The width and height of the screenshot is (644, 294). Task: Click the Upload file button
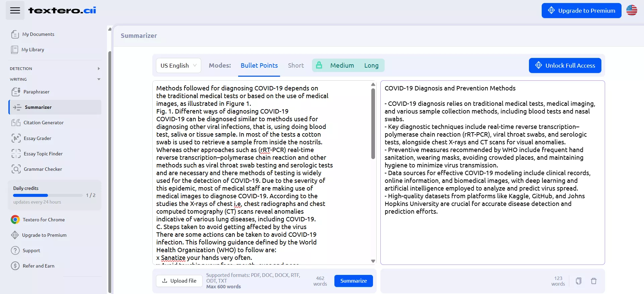pos(179,281)
